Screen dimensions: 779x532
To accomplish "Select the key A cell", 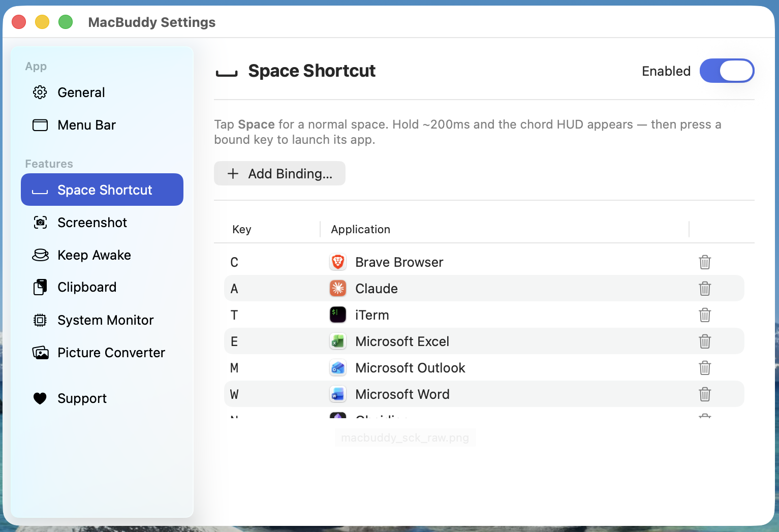I will pyautogui.click(x=234, y=289).
